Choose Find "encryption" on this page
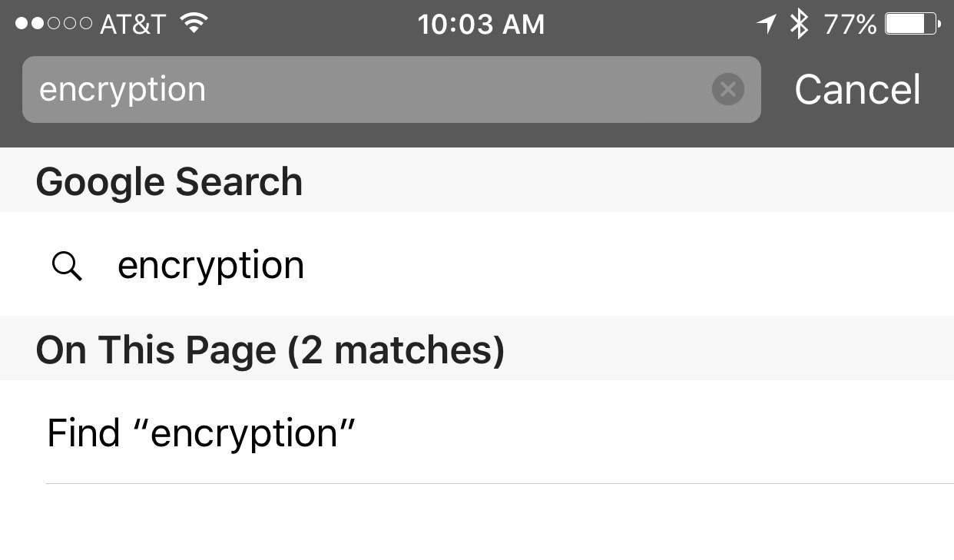The height and width of the screenshot is (560, 954). pos(201,432)
